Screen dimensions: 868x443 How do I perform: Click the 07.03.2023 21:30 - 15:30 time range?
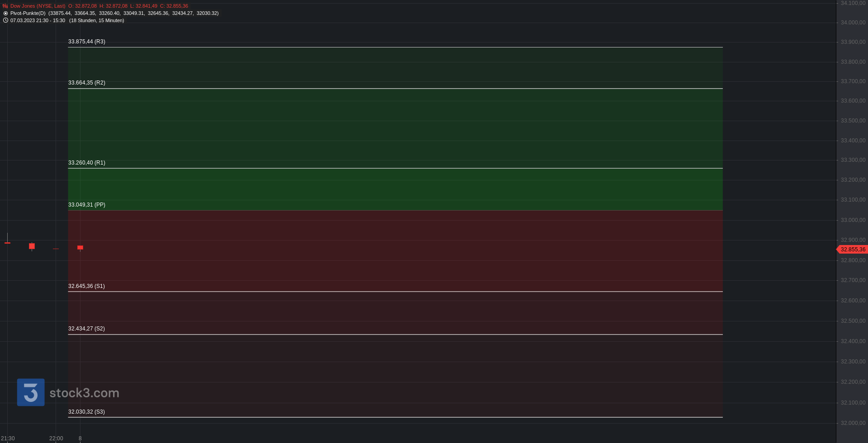click(x=38, y=21)
